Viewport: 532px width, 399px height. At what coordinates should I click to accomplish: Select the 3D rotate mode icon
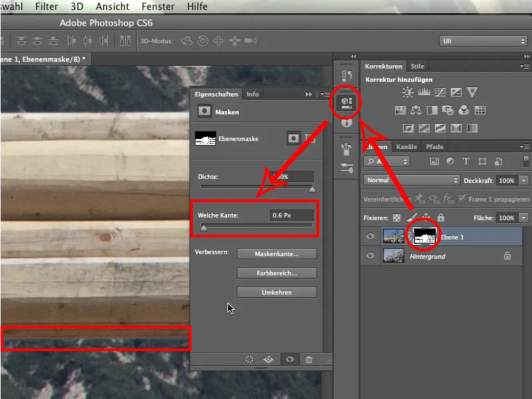tap(187, 41)
